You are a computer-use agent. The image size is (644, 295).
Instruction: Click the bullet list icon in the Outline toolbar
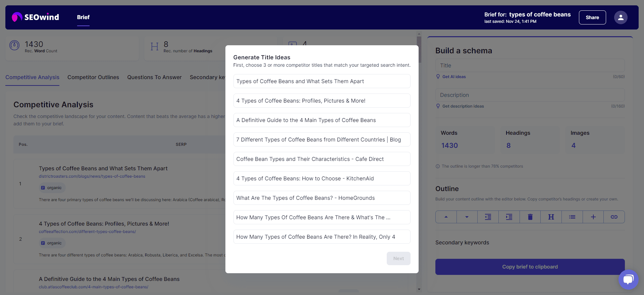tap(572, 217)
